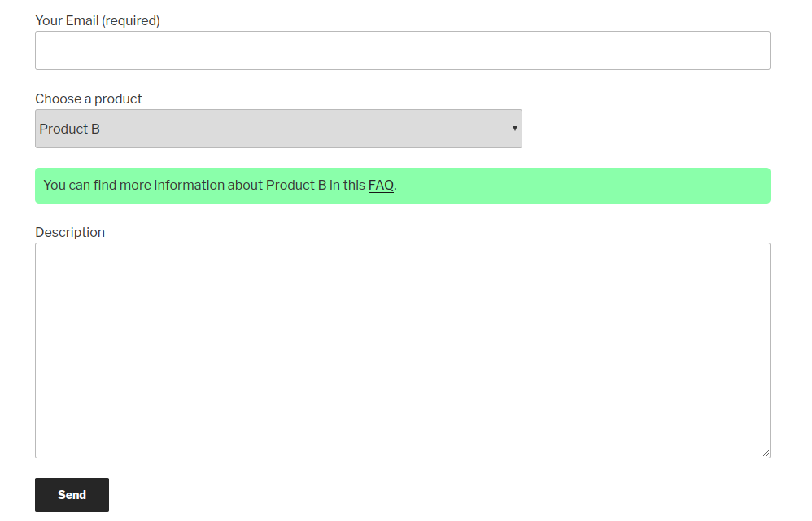The height and width of the screenshot is (521, 812).
Task: Click the word 'Send' on the black button
Action: coord(72,495)
